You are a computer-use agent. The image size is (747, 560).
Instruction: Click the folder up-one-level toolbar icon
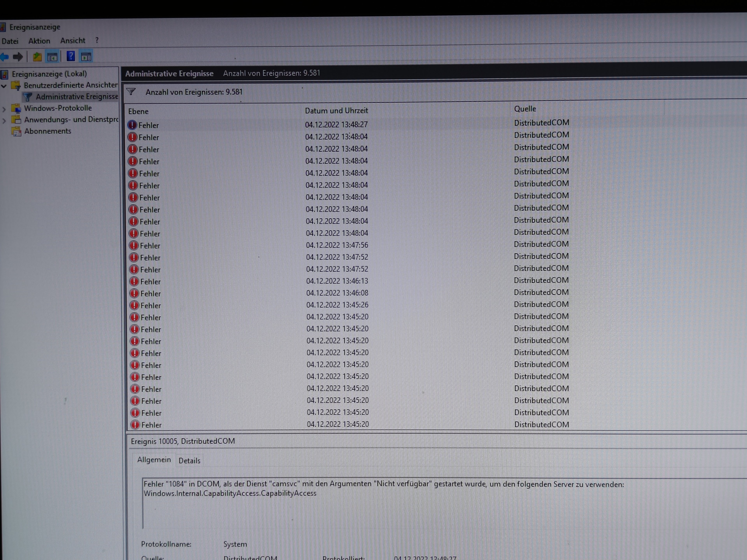coord(37,57)
